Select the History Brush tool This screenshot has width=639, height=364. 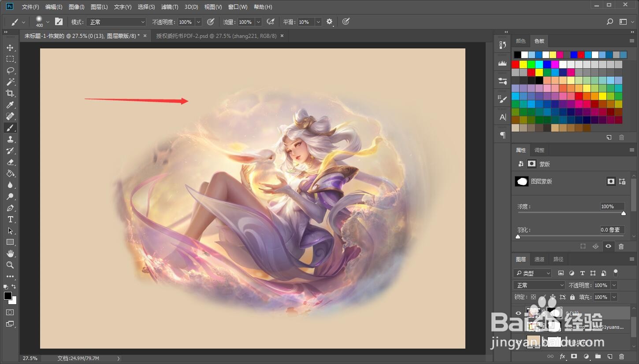(10, 151)
